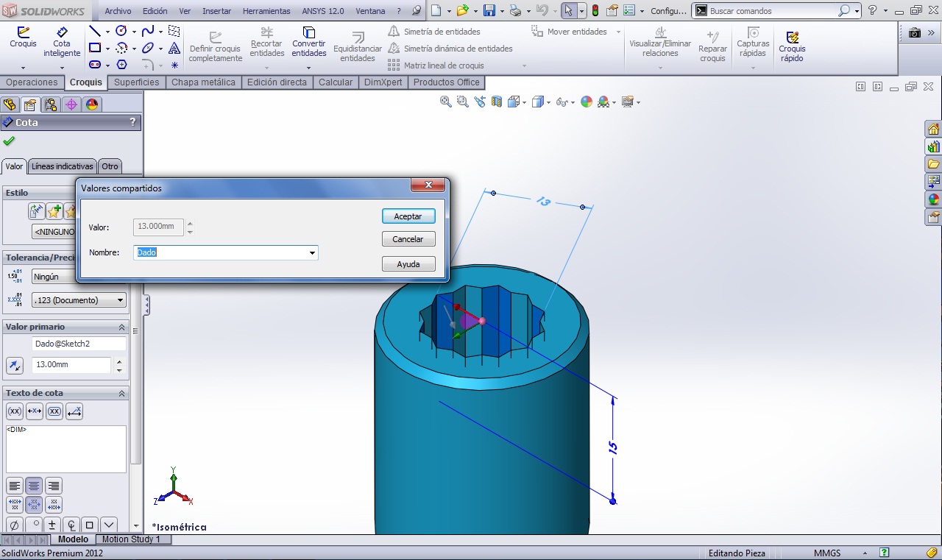The image size is (942, 560).
Task: Click Apply Scene icon in view toolbar
Action: 603,102
